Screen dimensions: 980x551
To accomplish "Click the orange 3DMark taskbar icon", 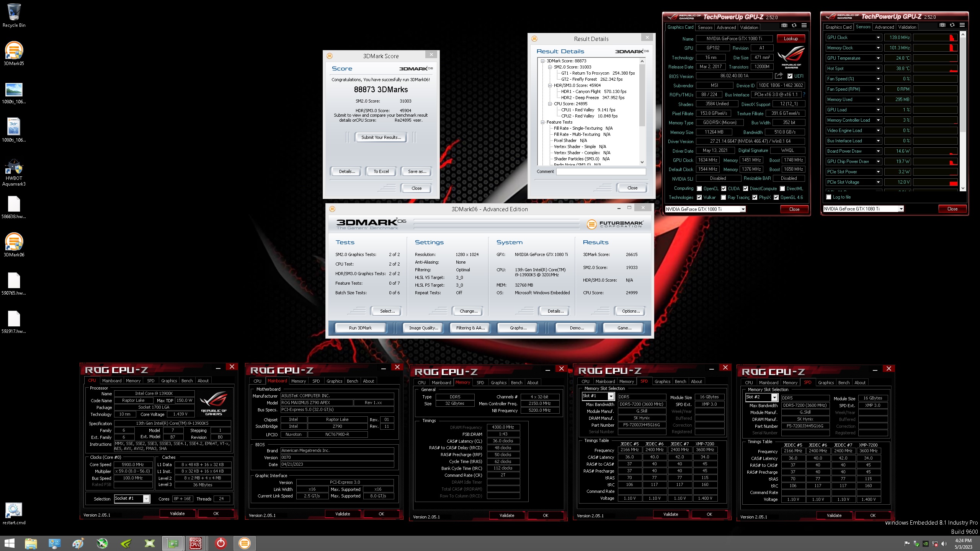I will (x=244, y=543).
